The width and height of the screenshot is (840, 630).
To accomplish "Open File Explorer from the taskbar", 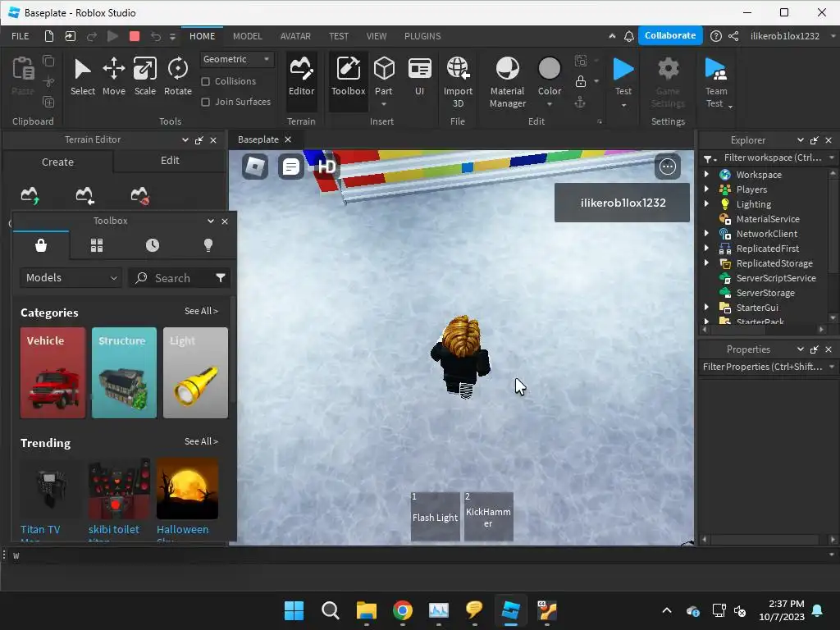I will coord(367,610).
